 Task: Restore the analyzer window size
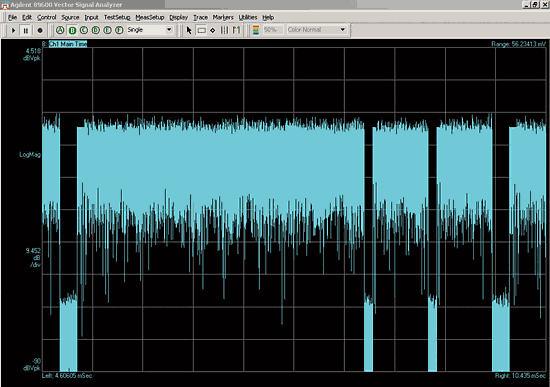[535, 5]
